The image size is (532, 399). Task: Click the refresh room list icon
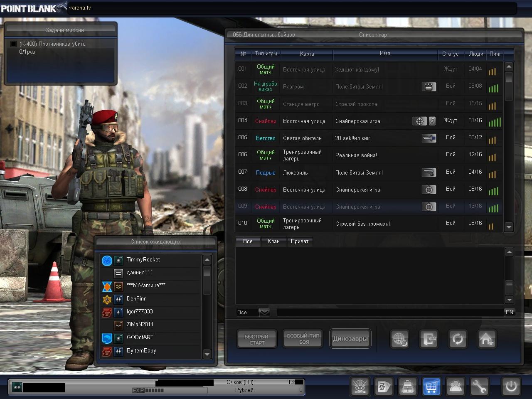(458, 339)
